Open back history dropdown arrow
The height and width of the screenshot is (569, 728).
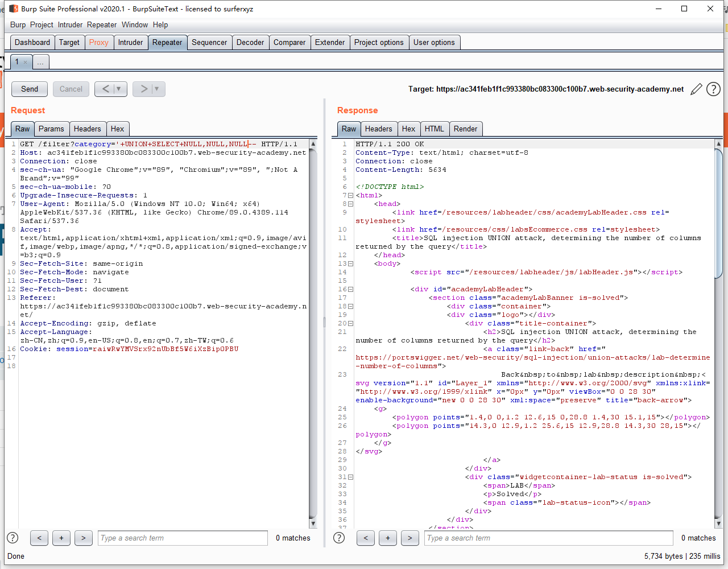tap(118, 89)
